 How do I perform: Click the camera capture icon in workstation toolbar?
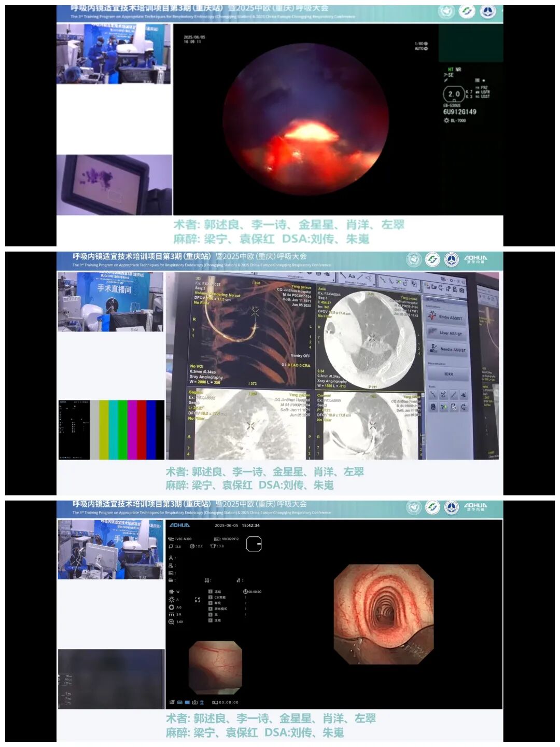(461, 290)
